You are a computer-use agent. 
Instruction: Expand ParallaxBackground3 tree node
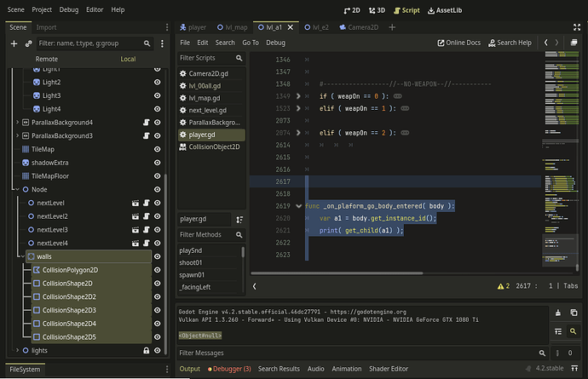coord(17,135)
